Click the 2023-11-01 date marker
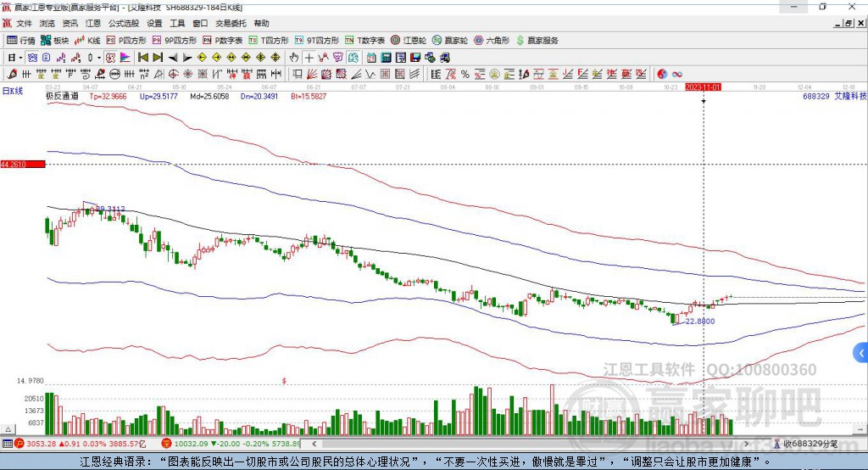Viewport: 868px width, 470px height. [x=703, y=87]
